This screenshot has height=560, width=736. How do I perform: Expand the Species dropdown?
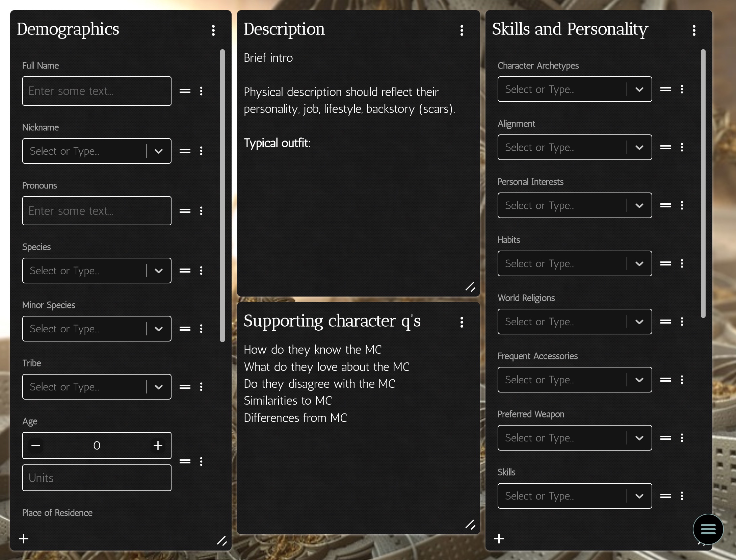[158, 270]
